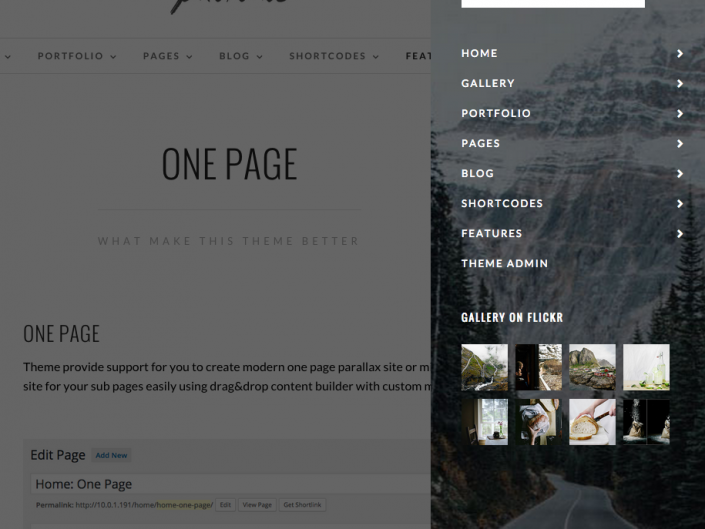Click the permalink Edit button
This screenshot has height=529, width=705.
pyautogui.click(x=225, y=505)
